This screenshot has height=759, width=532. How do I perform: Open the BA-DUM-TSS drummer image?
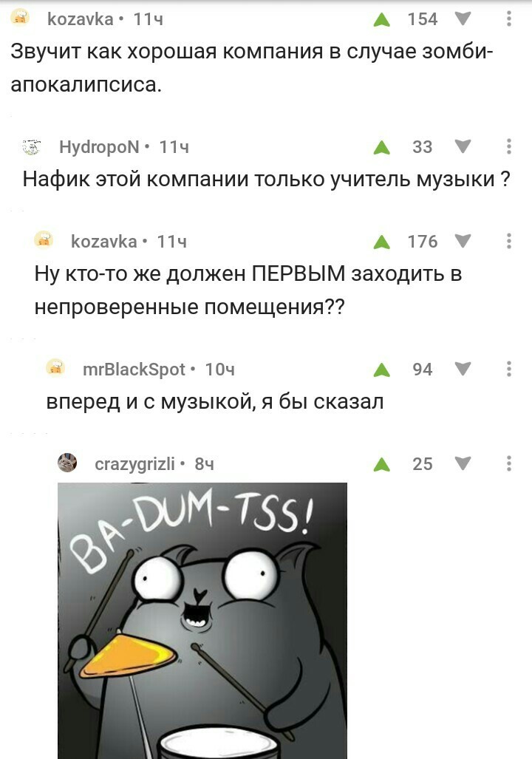pos(202,621)
